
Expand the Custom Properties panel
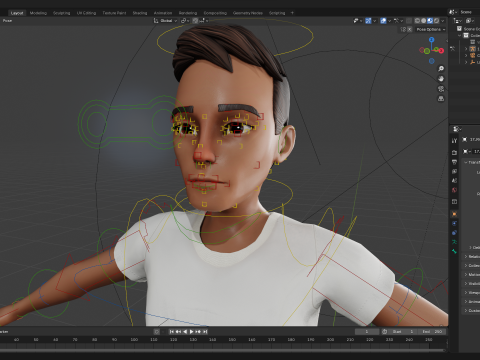[472, 310]
